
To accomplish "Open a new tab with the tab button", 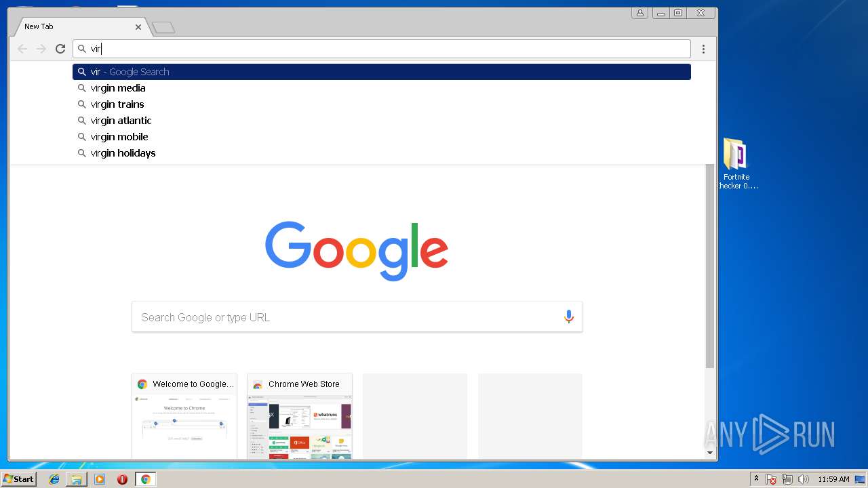I will [163, 27].
